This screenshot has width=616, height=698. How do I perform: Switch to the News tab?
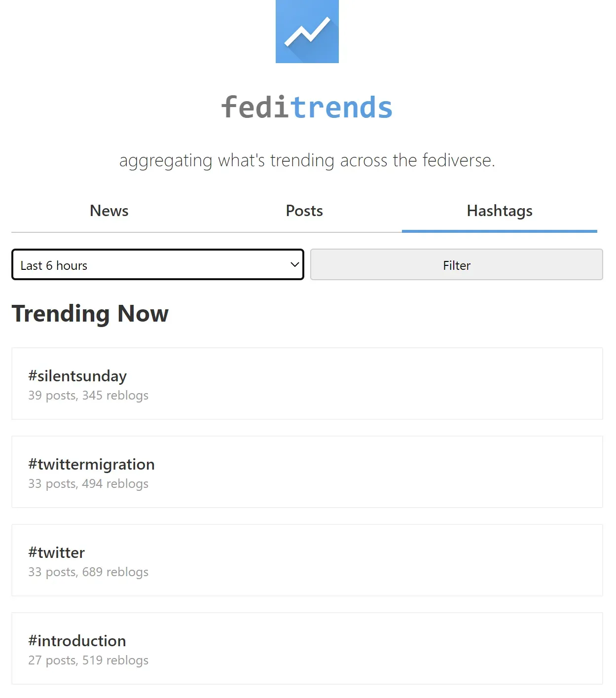pyautogui.click(x=109, y=211)
